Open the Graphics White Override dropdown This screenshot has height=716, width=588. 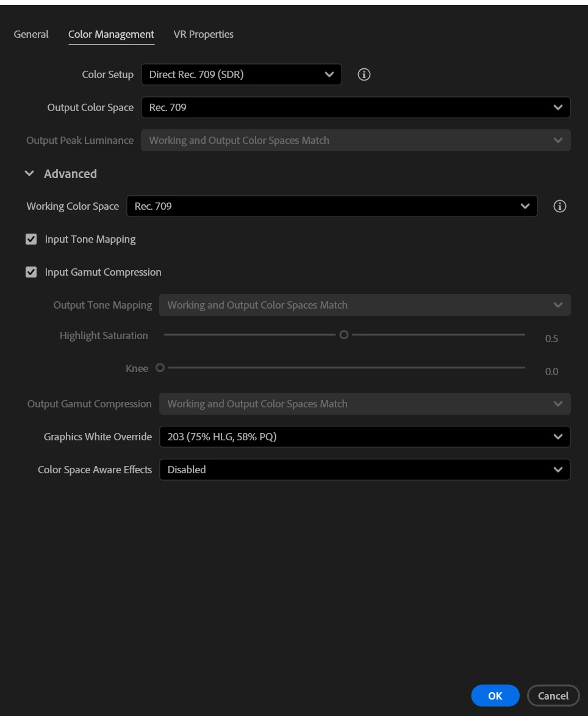[x=365, y=437]
